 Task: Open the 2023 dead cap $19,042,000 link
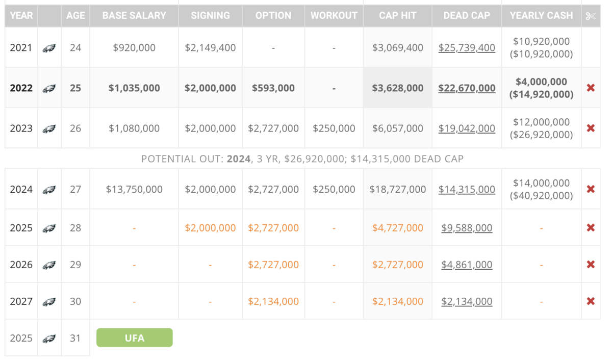click(x=467, y=128)
